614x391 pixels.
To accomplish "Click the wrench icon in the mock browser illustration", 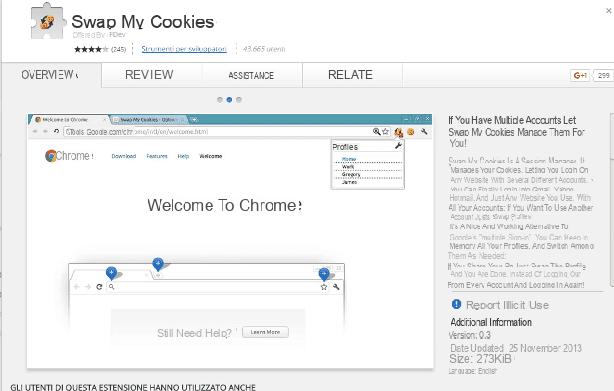I will [336, 287].
